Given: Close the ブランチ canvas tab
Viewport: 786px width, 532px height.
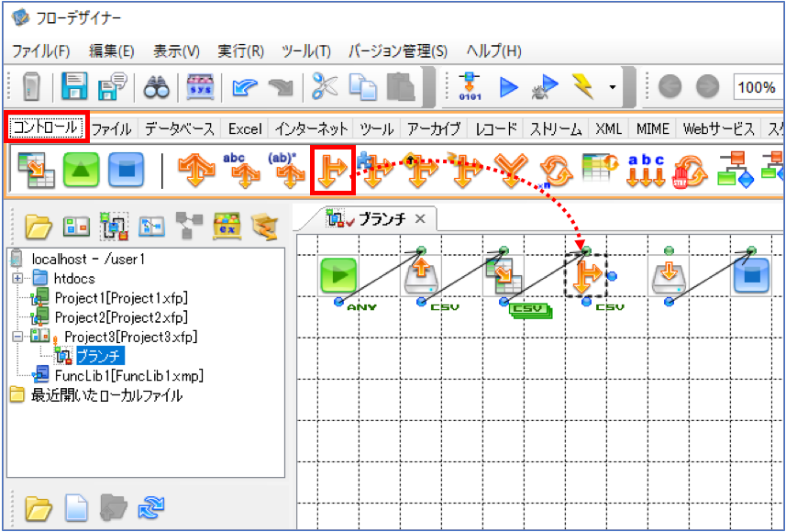Looking at the screenshot, I should click(x=420, y=218).
